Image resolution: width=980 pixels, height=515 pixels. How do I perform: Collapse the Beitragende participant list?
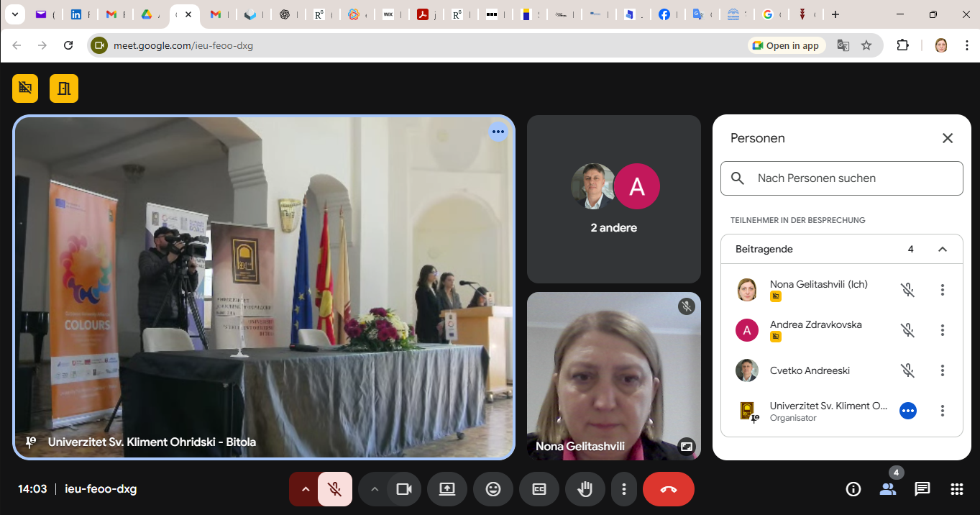tap(943, 249)
